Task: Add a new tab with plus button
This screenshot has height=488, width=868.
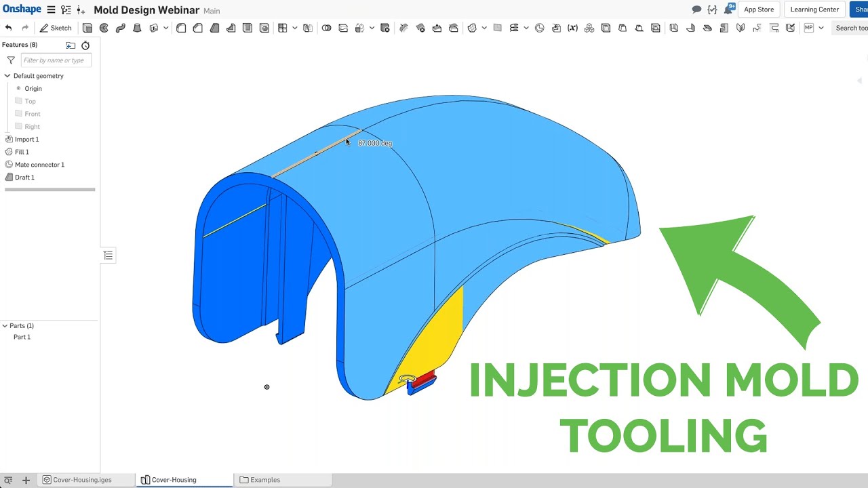Action: [26, 480]
